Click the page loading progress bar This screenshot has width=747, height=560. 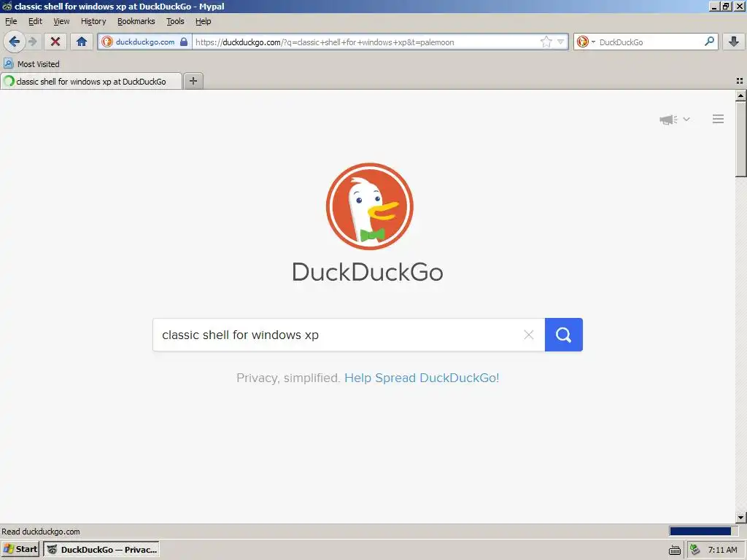point(703,532)
